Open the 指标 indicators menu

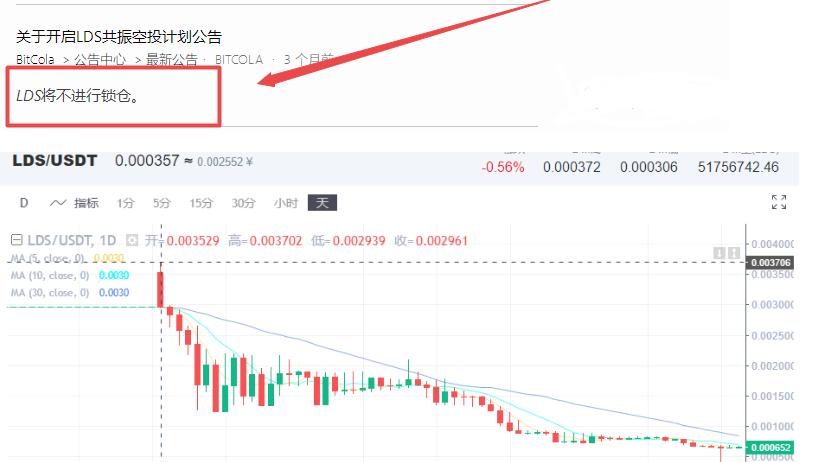(x=86, y=203)
